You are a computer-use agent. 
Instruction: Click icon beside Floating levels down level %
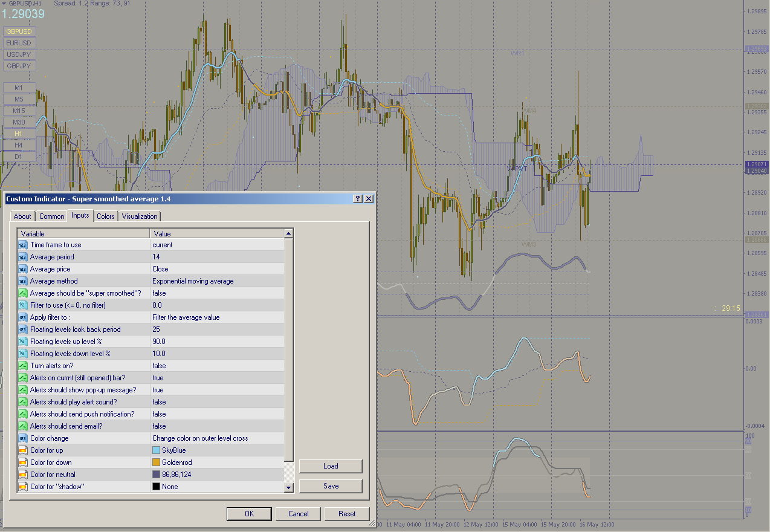(x=23, y=354)
